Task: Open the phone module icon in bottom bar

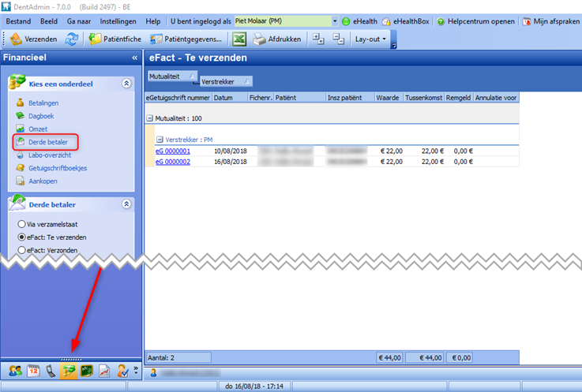Action: click(51, 371)
